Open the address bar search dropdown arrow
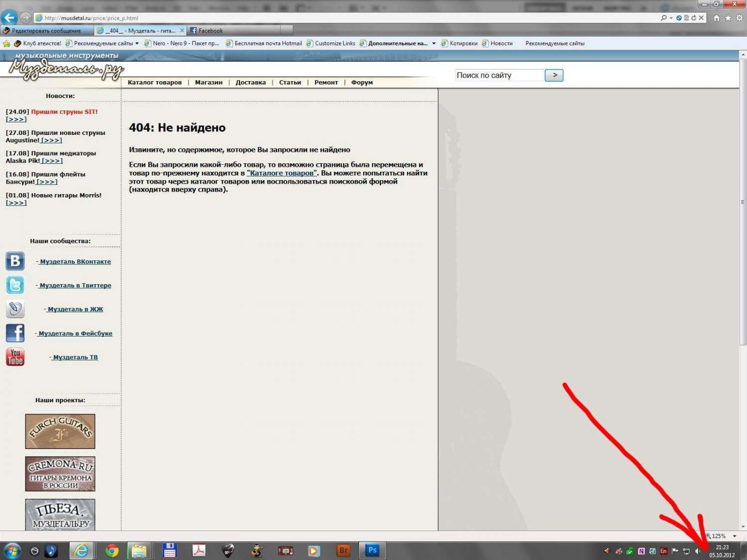This screenshot has width=747, height=560. pyautogui.click(x=671, y=18)
